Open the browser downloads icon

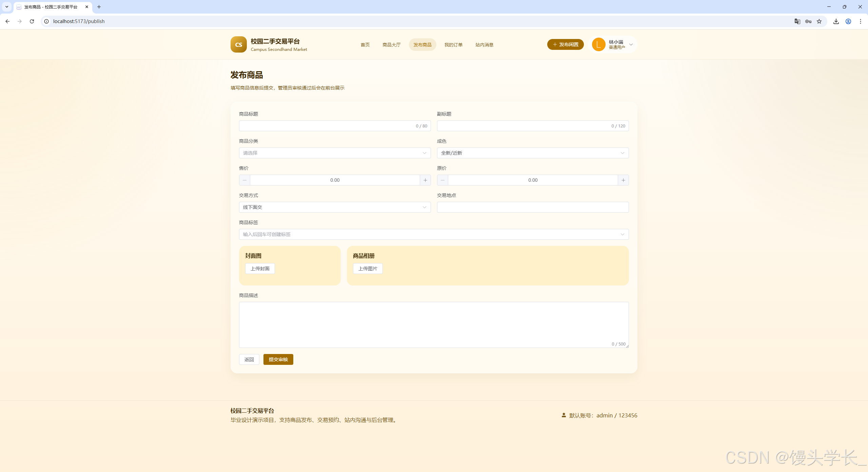[x=836, y=21]
